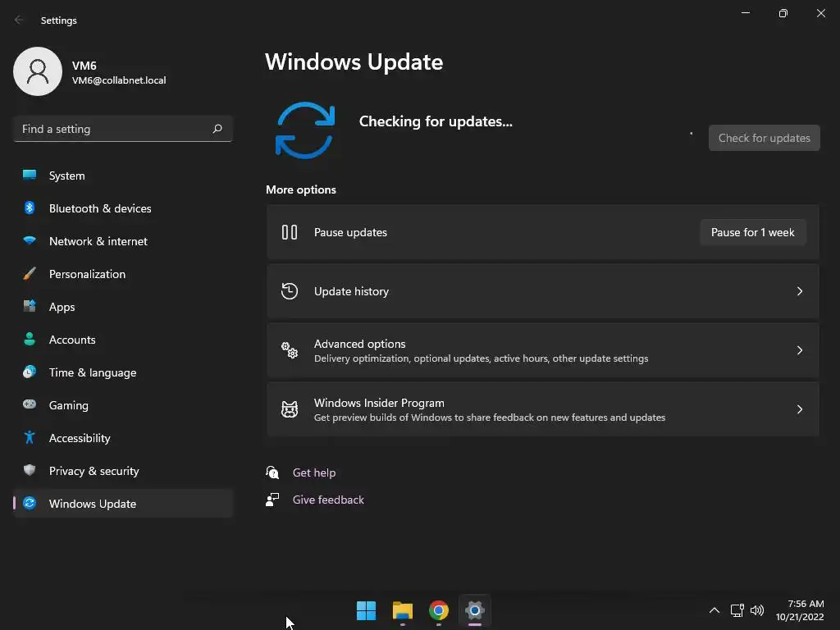Click Pause for 1 week button
Image resolution: width=840 pixels, height=630 pixels.
click(753, 232)
